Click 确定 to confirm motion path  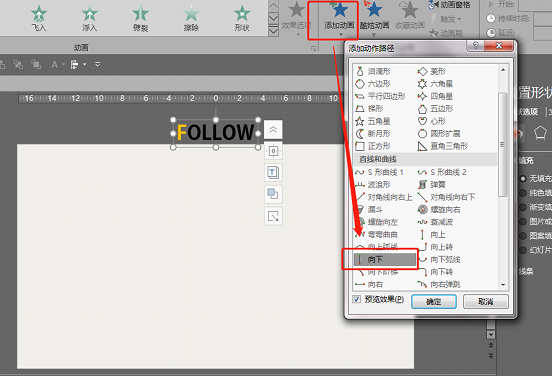[434, 302]
